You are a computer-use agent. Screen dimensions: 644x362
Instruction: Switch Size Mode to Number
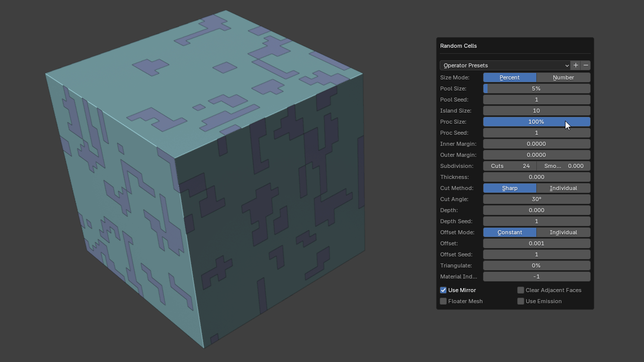click(x=563, y=77)
